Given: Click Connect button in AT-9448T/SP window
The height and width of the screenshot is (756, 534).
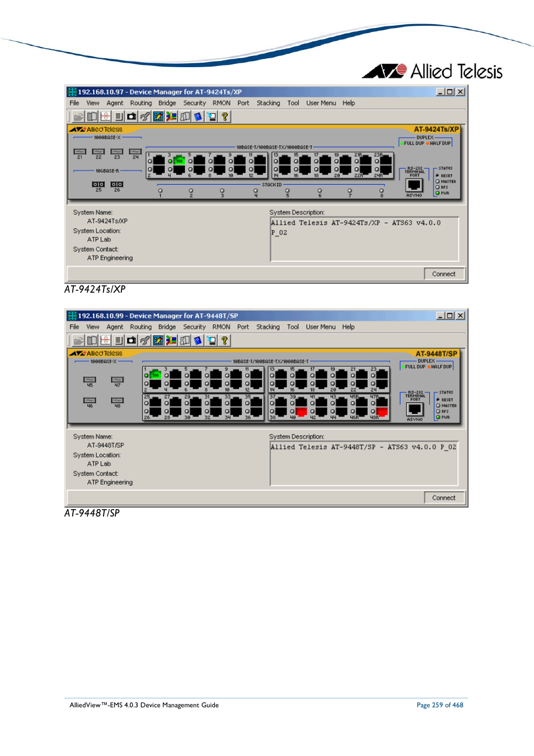Looking at the screenshot, I should [x=444, y=498].
